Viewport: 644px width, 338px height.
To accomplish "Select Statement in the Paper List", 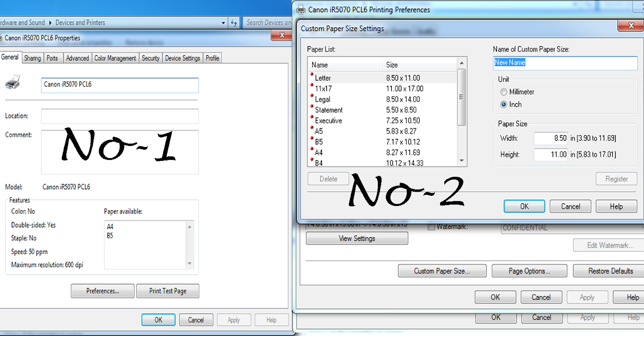I will click(x=383, y=110).
